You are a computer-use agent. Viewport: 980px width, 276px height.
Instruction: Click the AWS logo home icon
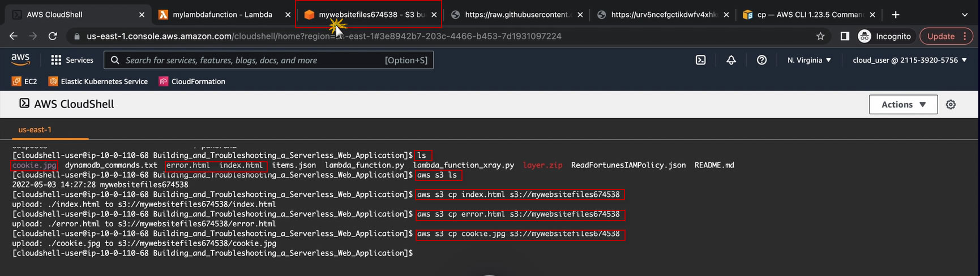coord(20,59)
